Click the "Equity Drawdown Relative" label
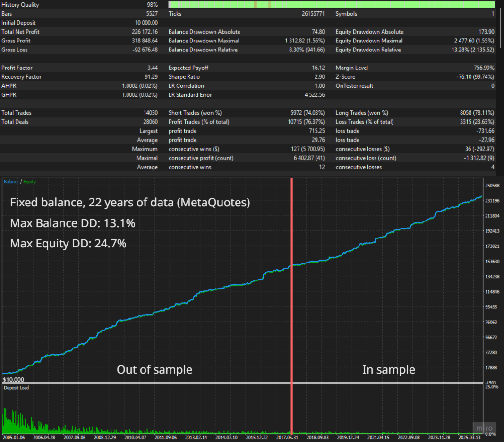 pyautogui.click(x=368, y=50)
